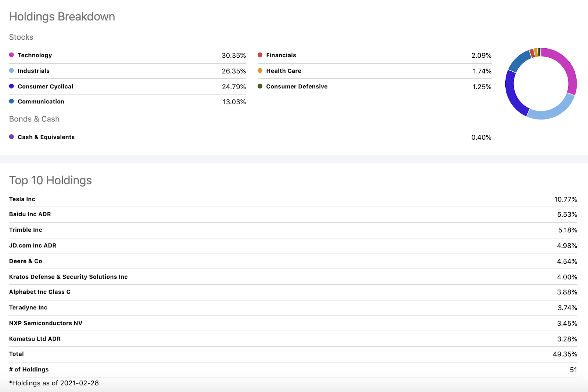Click the orange Health Care legend dot

point(261,71)
